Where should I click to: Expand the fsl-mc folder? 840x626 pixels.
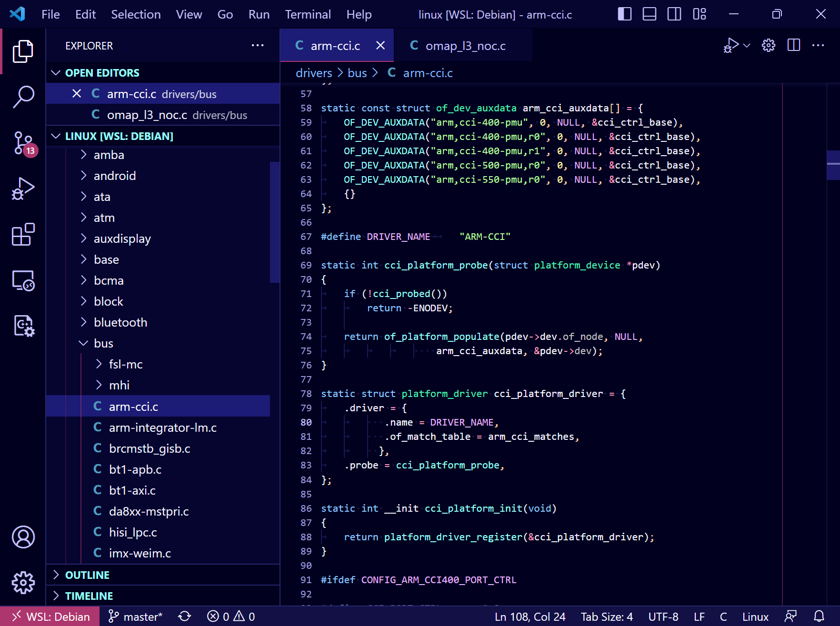pyautogui.click(x=158, y=364)
